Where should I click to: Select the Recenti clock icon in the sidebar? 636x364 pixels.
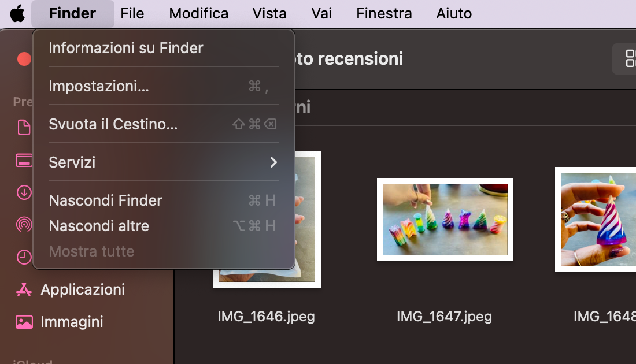coord(23,257)
